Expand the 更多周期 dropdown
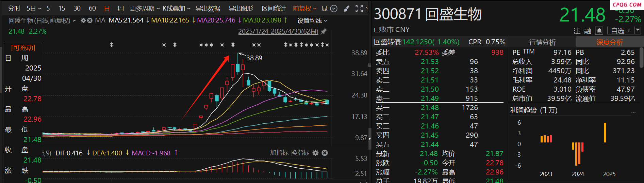This screenshot has height=183, width=644. point(145,9)
